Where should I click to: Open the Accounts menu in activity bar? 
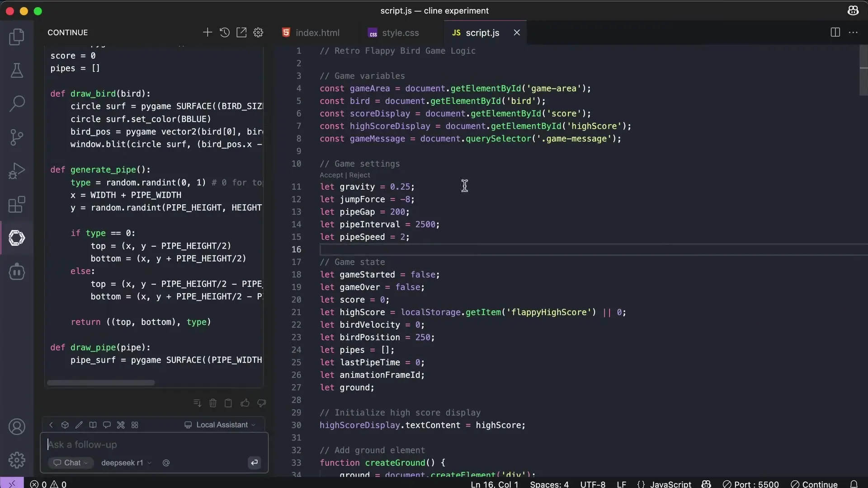[x=17, y=427]
